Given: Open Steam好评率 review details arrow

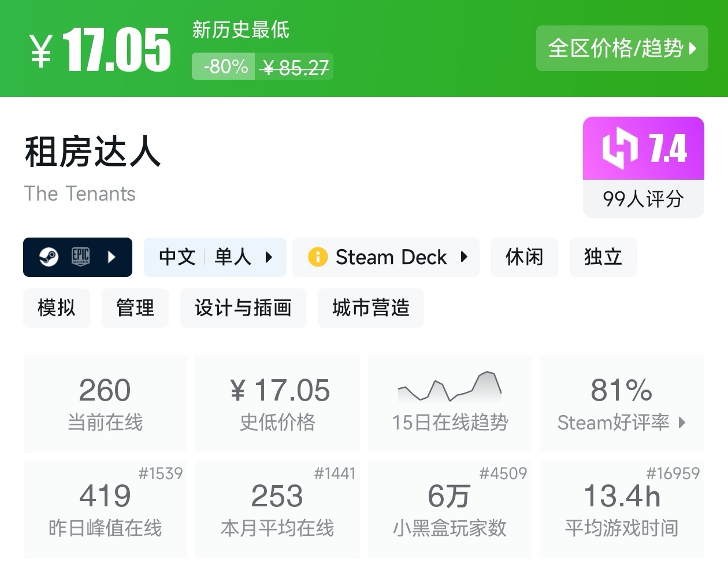Looking at the screenshot, I should click(x=682, y=423).
